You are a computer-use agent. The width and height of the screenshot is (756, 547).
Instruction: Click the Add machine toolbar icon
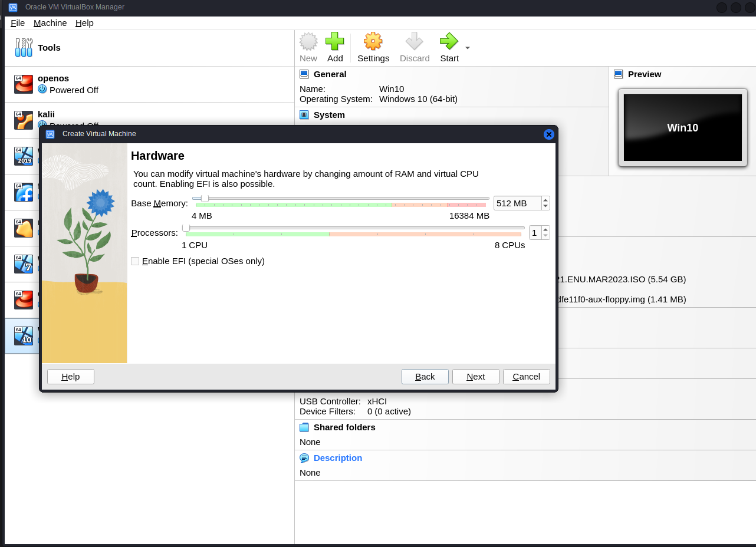tap(335, 42)
